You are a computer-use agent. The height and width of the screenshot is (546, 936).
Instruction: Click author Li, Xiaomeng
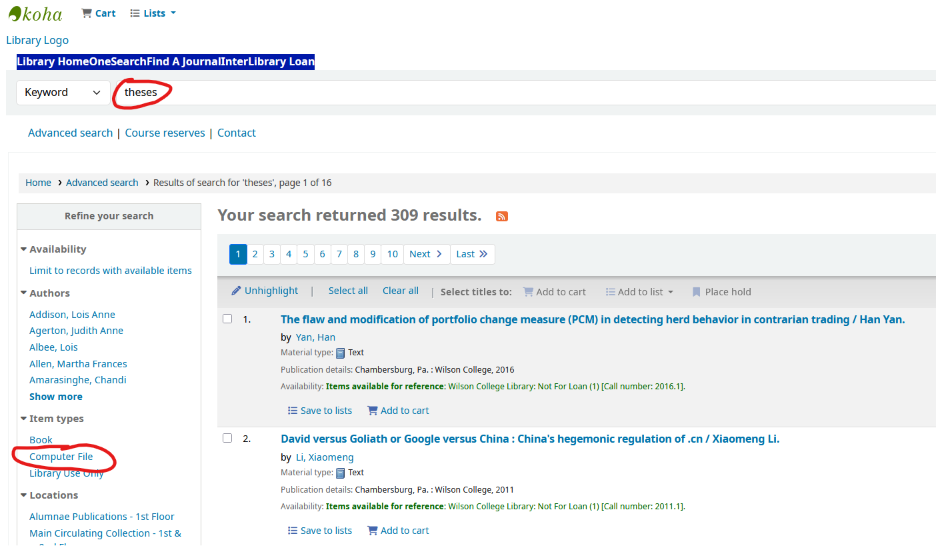(x=325, y=457)
